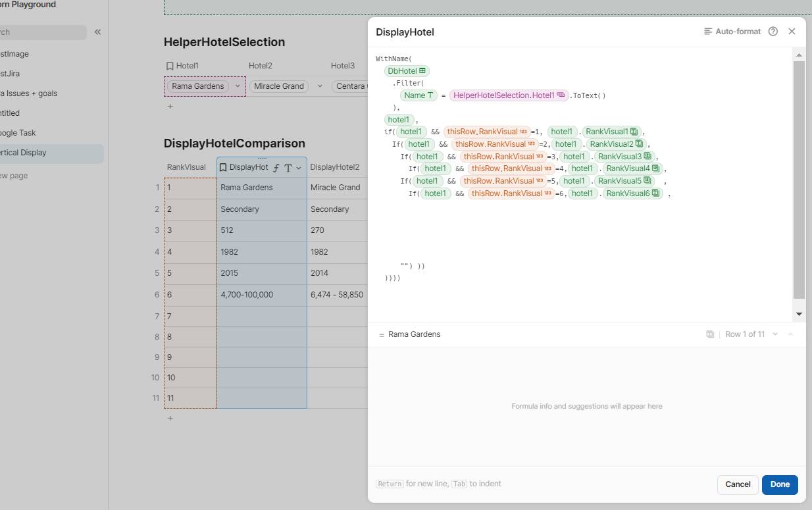Add a row below DisplayHotelComparison table

tap(170, 418)
